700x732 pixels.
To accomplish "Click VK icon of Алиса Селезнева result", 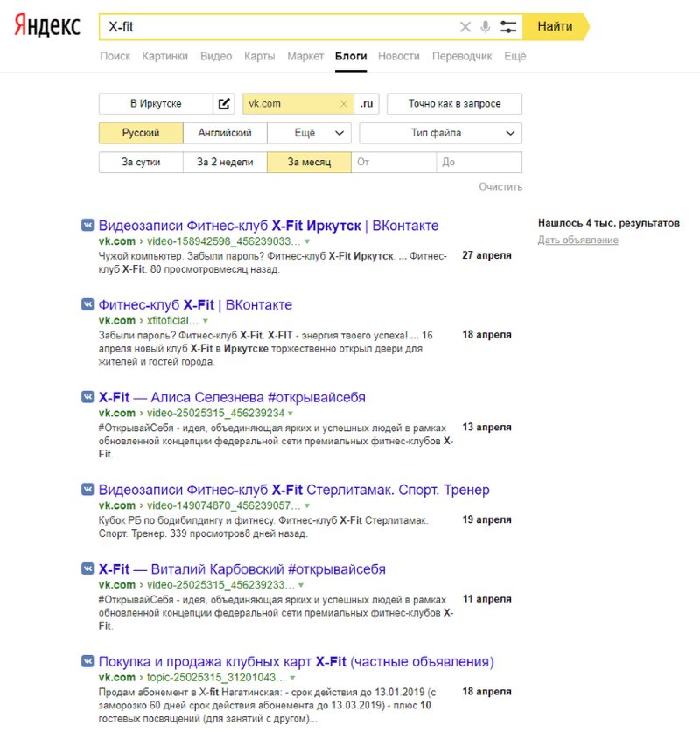I will coord(87,397).
